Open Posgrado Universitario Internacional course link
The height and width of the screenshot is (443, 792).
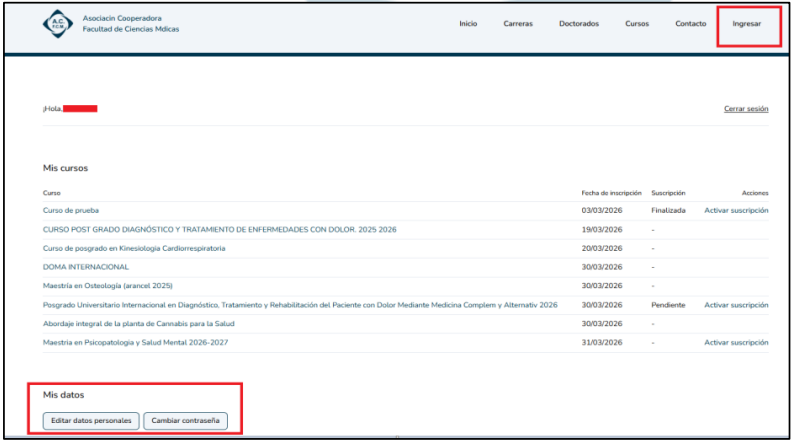pos(300,305)
